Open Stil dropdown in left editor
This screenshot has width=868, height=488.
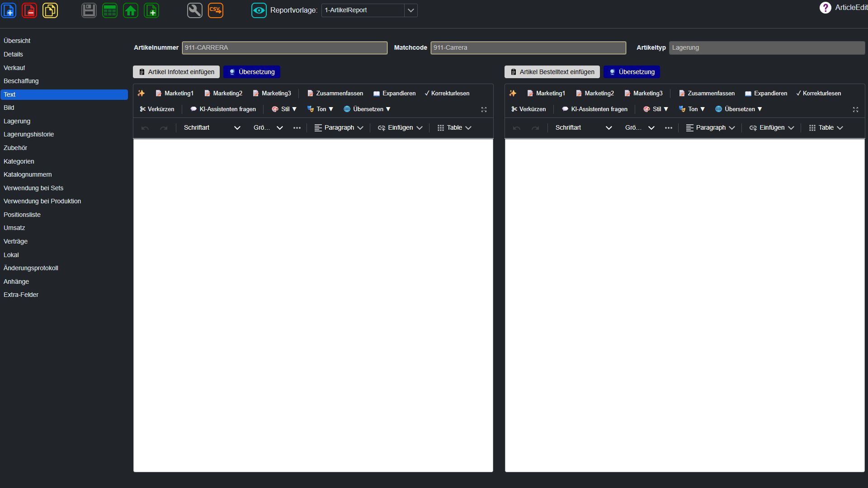point(284,109)
